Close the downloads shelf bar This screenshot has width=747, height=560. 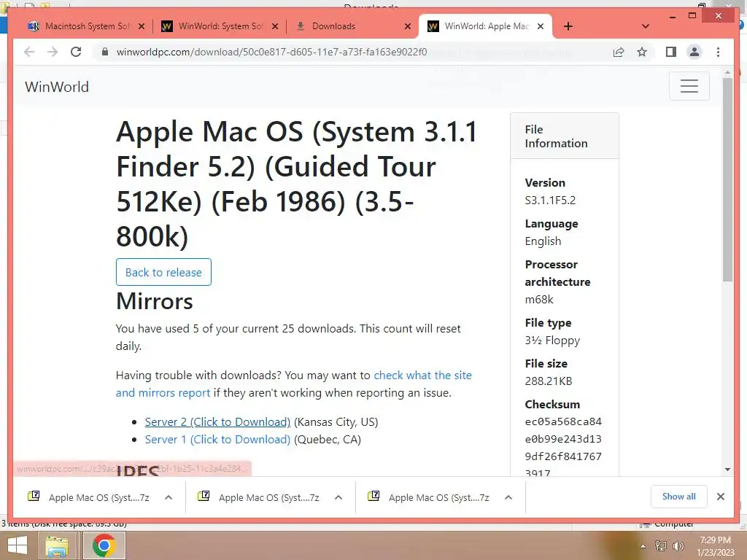(x=721, y=497)
